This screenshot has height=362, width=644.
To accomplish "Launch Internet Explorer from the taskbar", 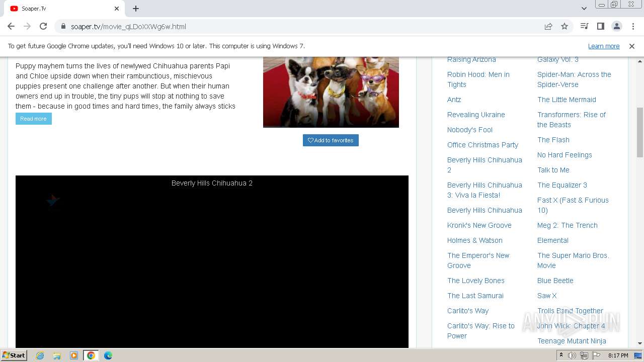I will click(40, 355).
